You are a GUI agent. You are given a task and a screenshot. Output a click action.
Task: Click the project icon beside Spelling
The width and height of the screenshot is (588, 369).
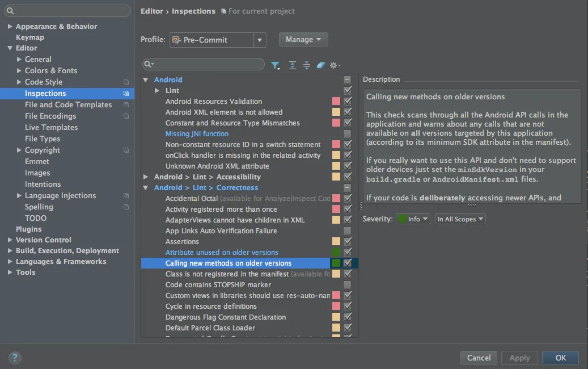click(x=126, y=207)
